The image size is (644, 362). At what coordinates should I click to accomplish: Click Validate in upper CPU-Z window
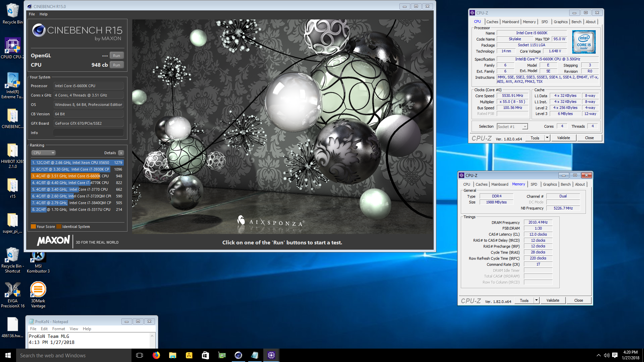click(563, 138)
